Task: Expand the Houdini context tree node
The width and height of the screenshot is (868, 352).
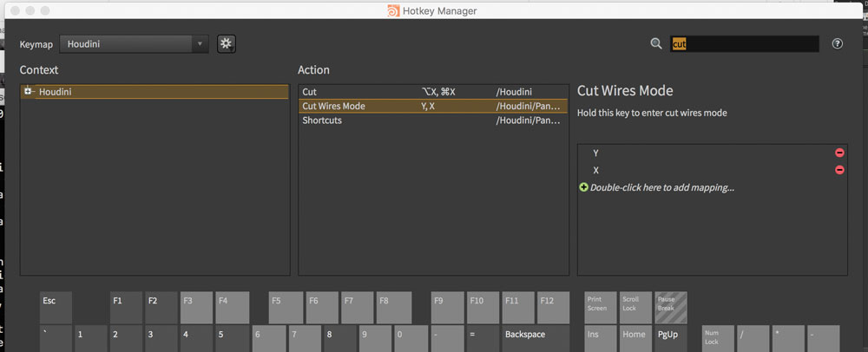Action: [x=28, y=91]
